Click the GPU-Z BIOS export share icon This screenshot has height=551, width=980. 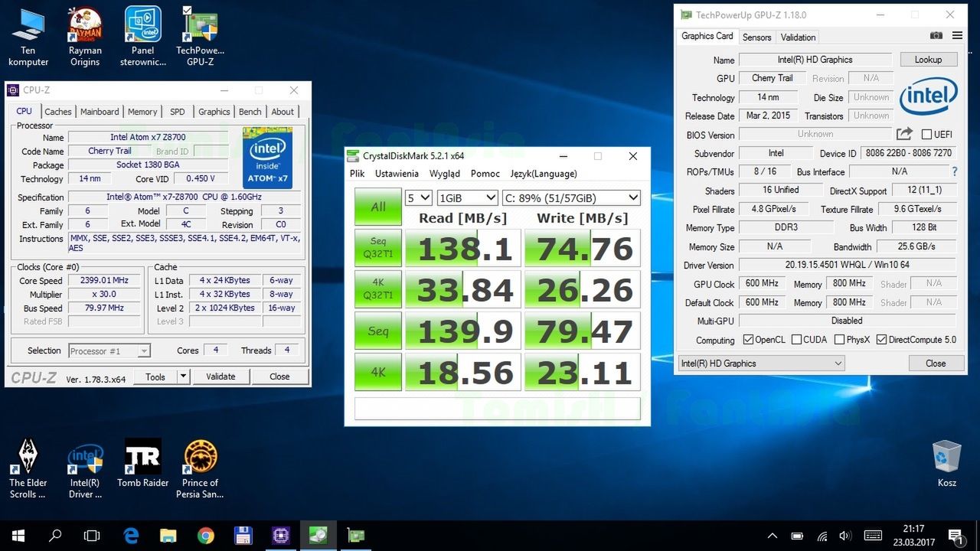(904, 134)
